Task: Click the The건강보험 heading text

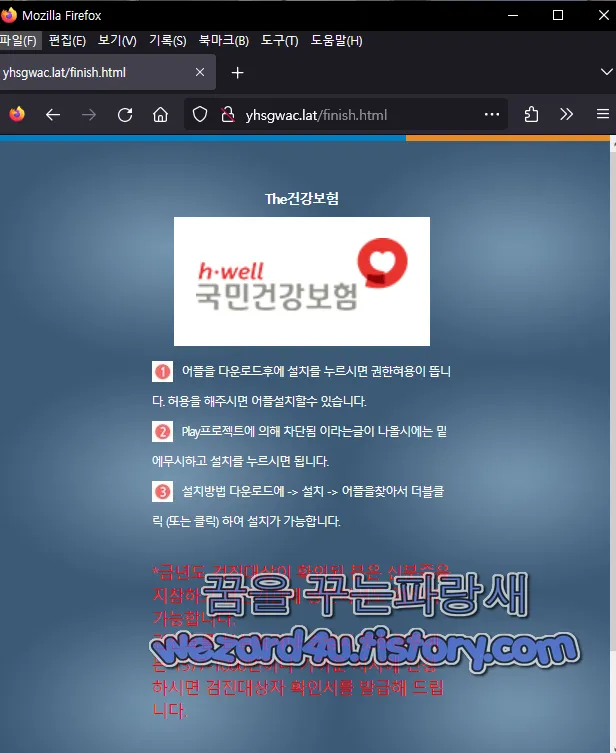Action: [302, 199]
